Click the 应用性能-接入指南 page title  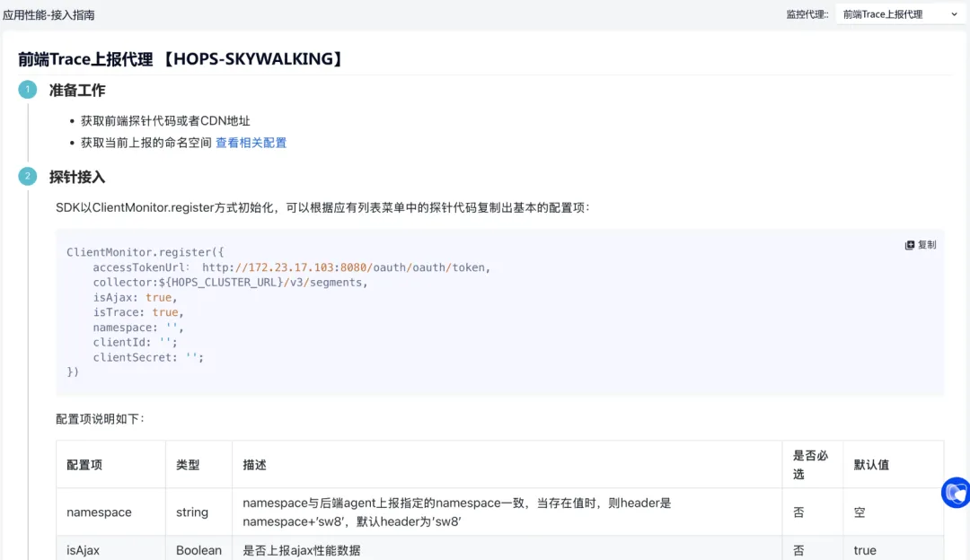click(48, 15)
